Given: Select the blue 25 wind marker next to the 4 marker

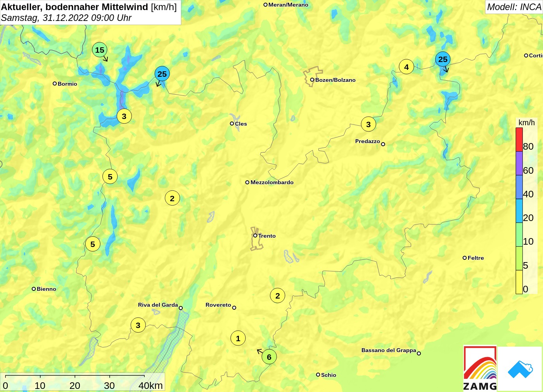Looking at the screenshot, I should pos(443,59).
